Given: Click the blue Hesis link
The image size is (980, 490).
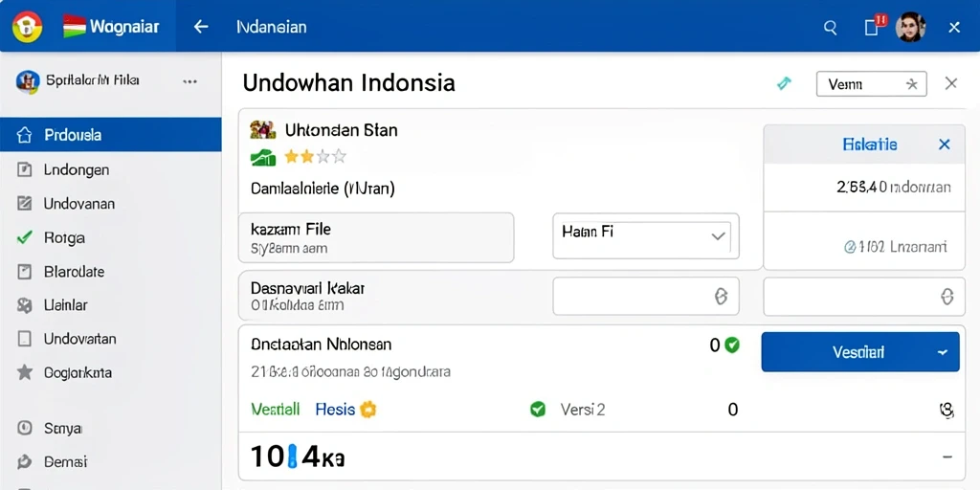Looking at the screenshot, I should (335, 410).
